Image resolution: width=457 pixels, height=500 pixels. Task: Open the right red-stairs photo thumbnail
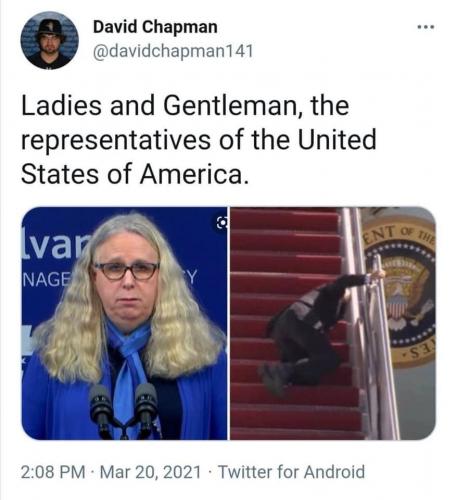click(x=333, y=323)
